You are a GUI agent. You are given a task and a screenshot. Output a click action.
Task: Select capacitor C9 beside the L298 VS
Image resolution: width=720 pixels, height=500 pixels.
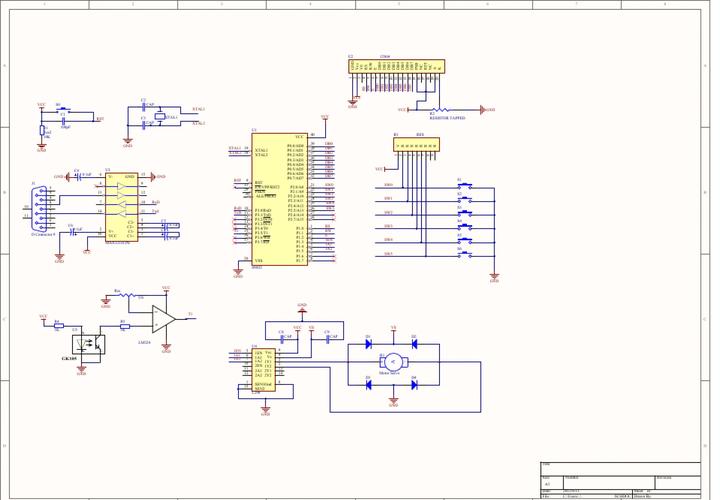(x=327, y=339)
